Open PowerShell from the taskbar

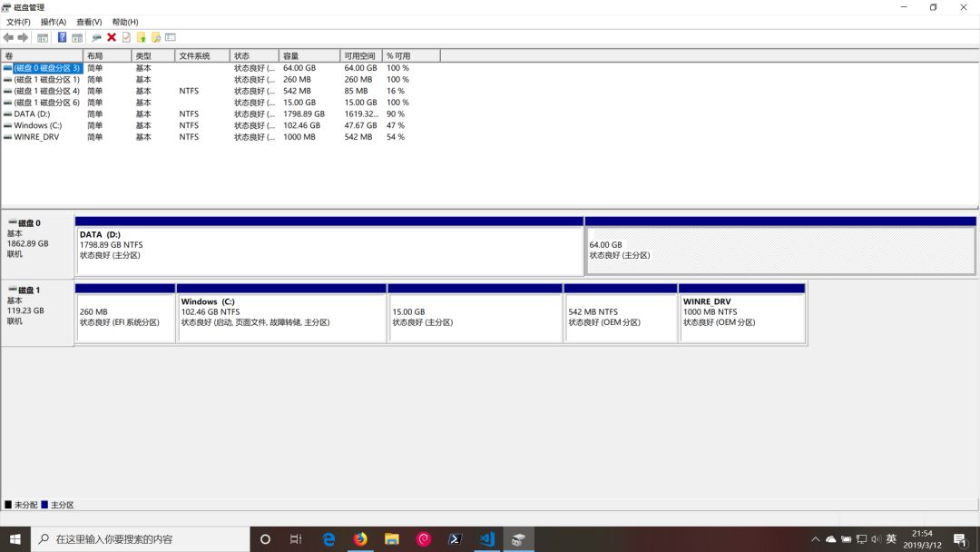pos(455,539)
